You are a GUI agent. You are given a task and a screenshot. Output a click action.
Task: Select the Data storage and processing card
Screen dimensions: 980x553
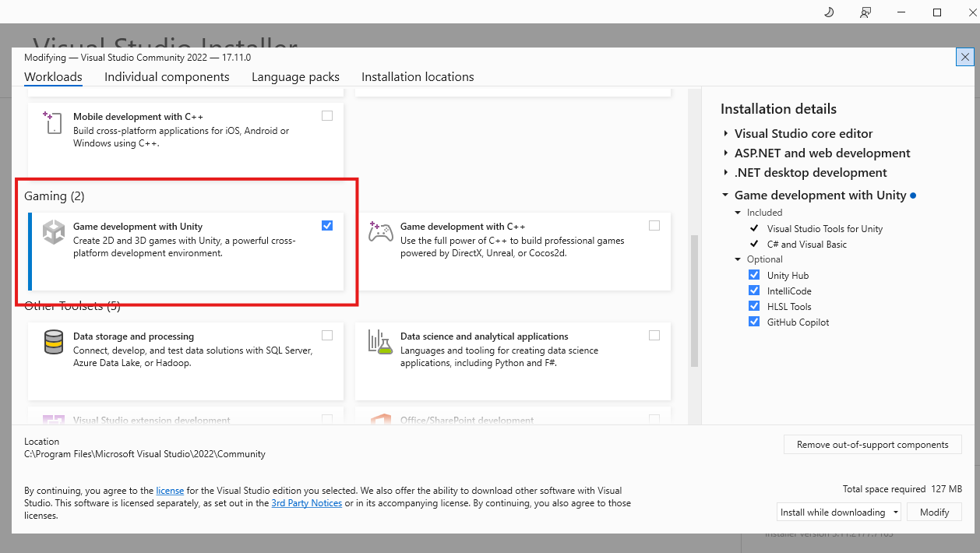pyautogui.click(x=185, y=361)
